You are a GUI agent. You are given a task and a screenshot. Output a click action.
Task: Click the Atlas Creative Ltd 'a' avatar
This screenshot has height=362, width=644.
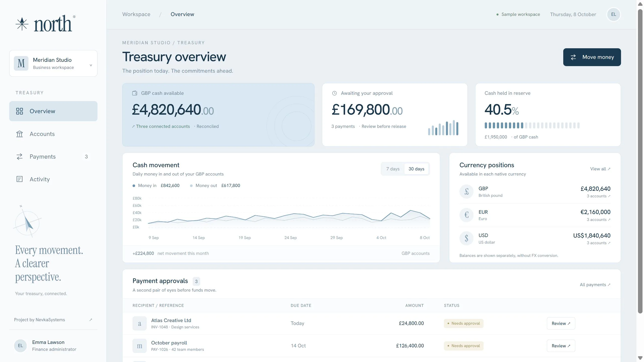[140, 323]
